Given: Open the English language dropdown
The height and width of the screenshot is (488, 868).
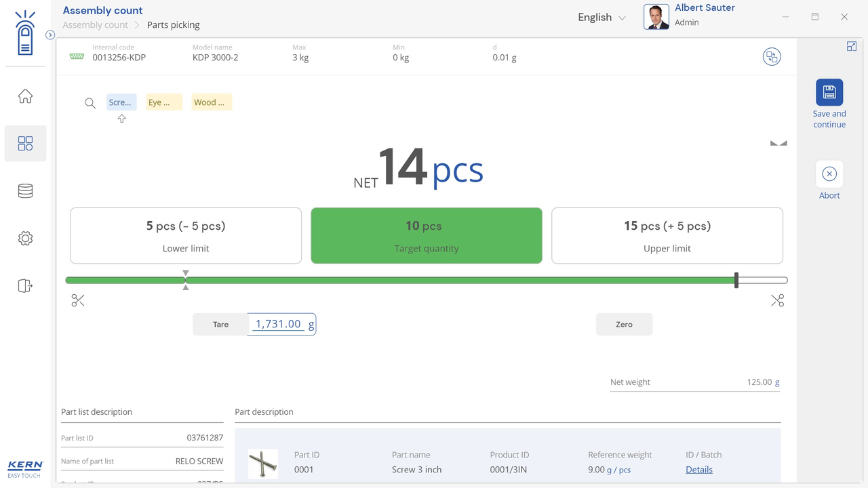Looking at the screenshot, I should tap(601, 18).
